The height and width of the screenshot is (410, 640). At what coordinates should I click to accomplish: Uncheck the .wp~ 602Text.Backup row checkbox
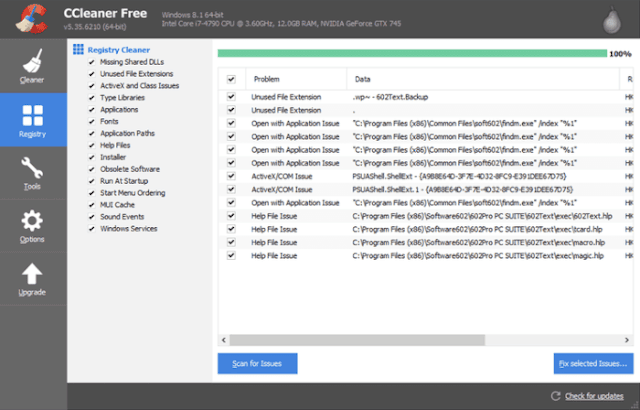tap(231, 97)
